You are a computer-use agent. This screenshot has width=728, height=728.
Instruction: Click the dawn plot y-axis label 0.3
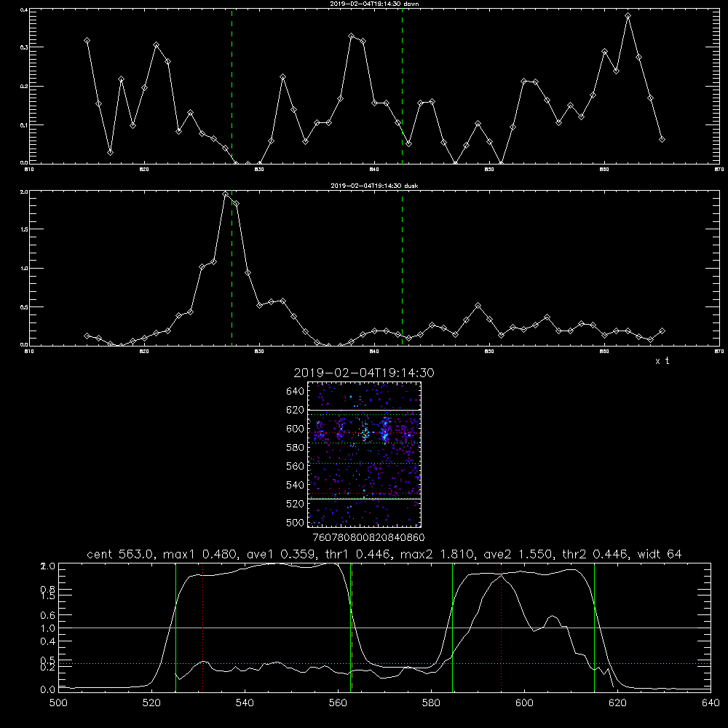point(24,47)
